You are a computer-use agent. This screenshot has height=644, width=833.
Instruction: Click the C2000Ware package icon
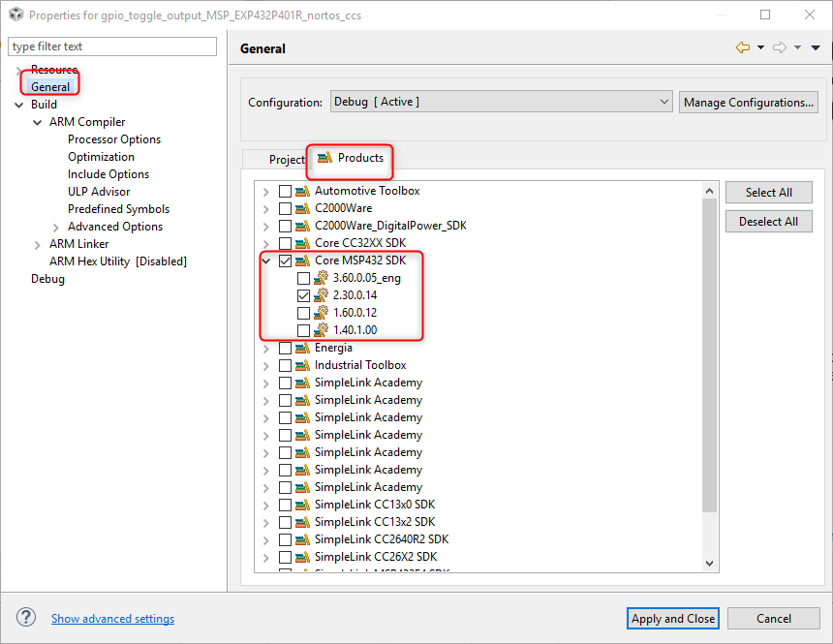[x=303, y=208]
